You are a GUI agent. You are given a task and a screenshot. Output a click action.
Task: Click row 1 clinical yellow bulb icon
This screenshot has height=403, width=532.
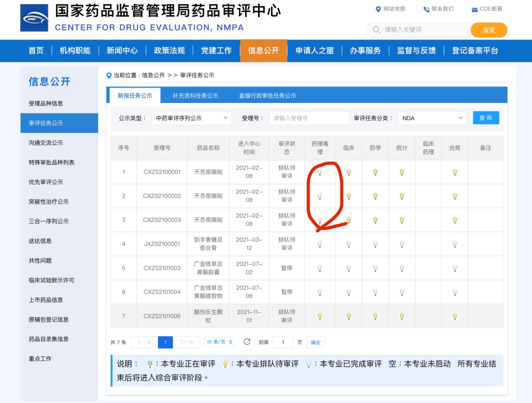349,172
